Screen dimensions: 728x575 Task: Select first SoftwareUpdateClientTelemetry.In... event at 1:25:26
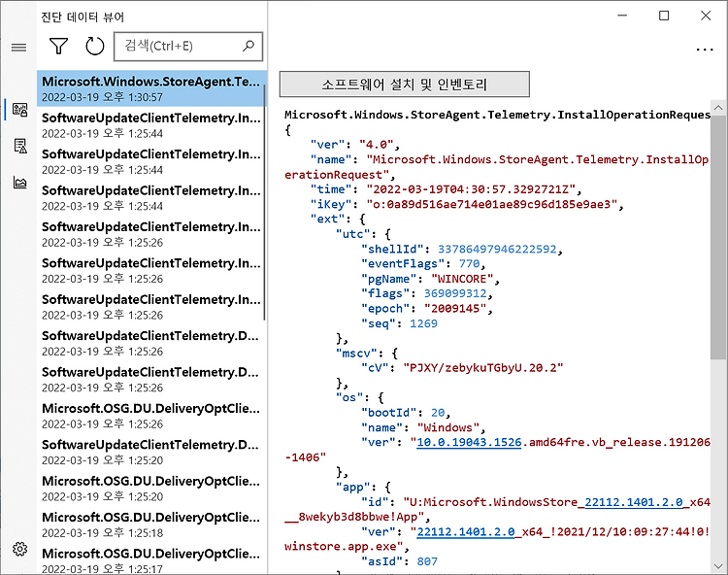point(151,234)
